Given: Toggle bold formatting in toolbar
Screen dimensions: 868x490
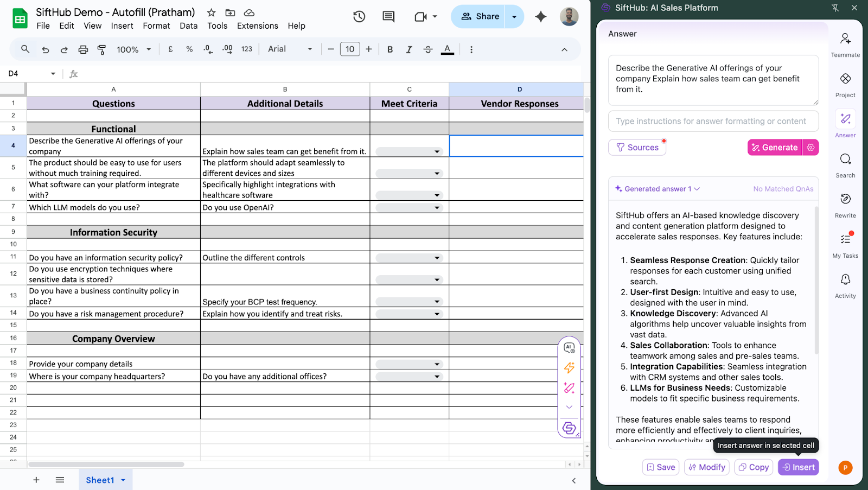Looking at the screenshot, I should click(390, 49).
